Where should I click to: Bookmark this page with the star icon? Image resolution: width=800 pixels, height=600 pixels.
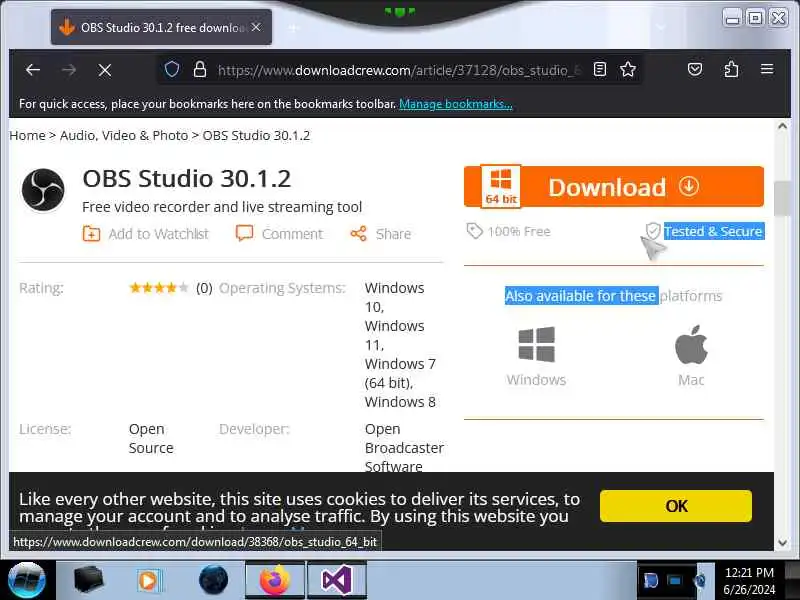[628, 69]
